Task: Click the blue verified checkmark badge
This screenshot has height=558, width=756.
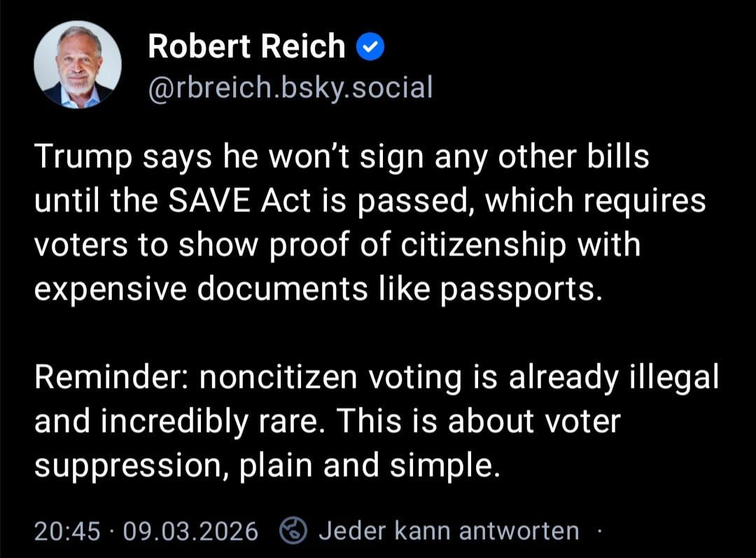Action: [369, 47]
